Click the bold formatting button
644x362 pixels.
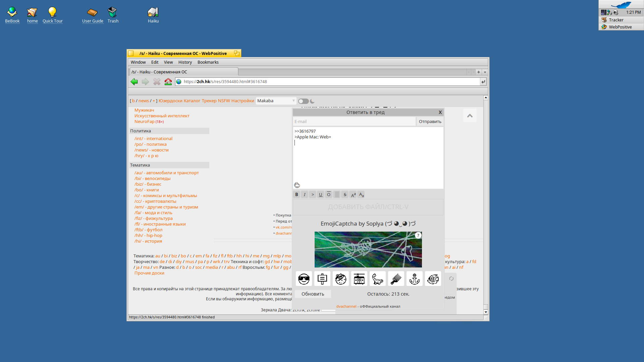click(297, 195)
